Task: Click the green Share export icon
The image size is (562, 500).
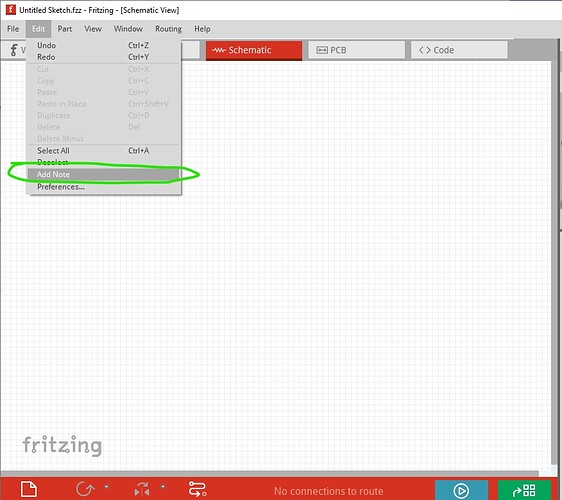Action: click(x=524, y=490)
